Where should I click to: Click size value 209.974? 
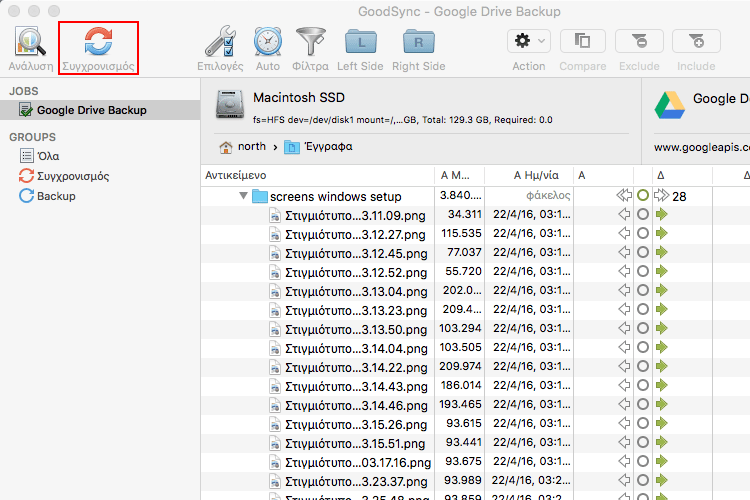point(460,367)
